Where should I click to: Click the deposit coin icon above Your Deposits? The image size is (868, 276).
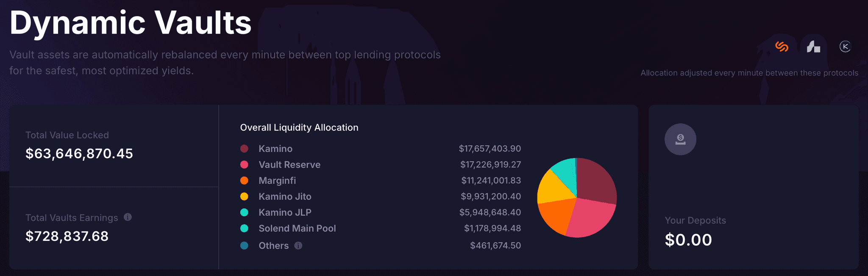pyautogui.click(x=680, y=139)
